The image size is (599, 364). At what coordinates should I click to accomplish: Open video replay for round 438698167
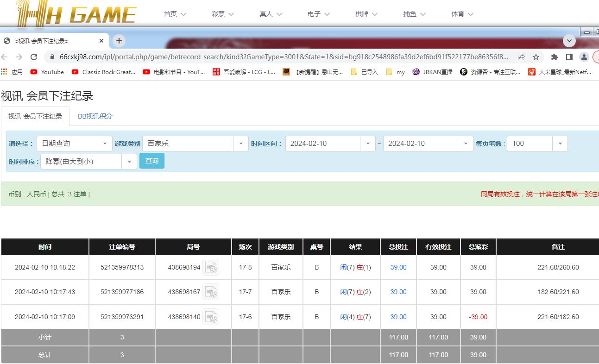(211, 292)
